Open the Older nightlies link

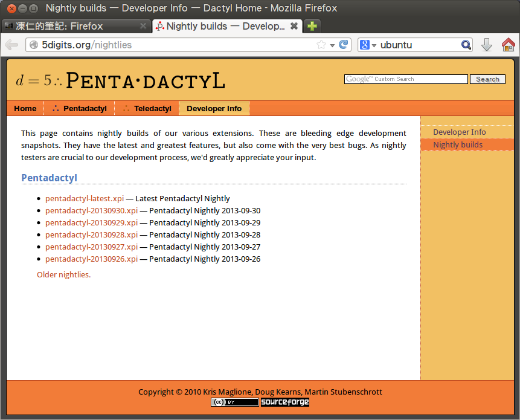63,274
